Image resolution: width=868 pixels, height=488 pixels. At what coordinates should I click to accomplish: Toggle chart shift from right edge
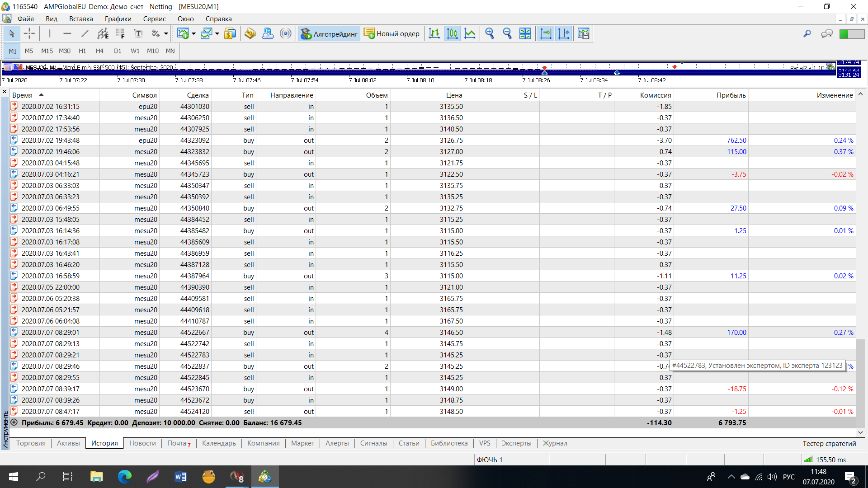564,33
